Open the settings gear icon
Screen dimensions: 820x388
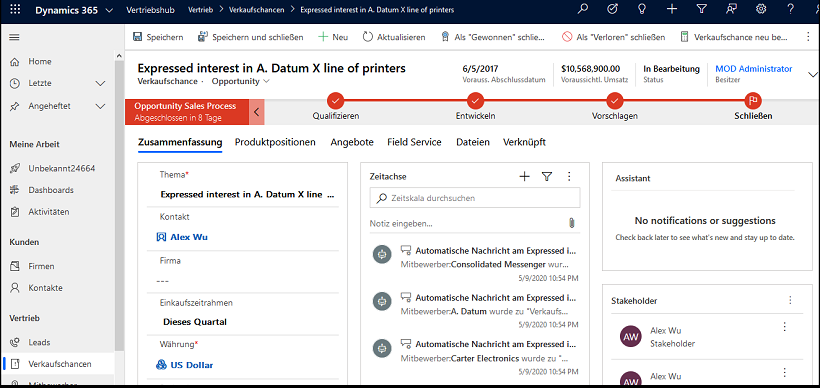click(761, 9)
